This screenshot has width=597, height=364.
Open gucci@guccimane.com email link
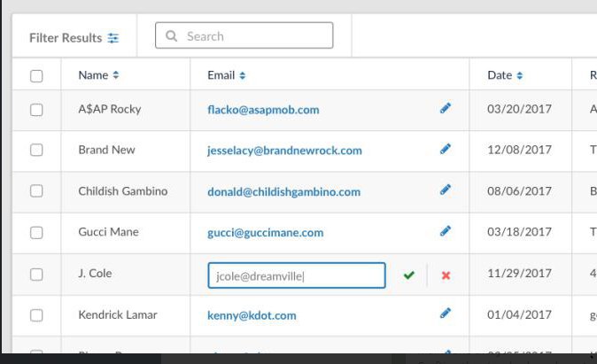[x=266, y=233]
